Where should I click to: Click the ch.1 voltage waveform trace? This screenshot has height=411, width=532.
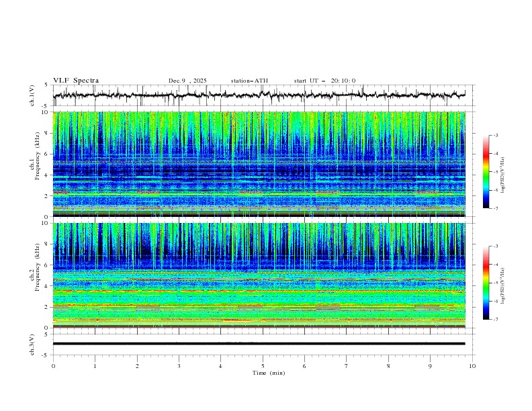259,95
